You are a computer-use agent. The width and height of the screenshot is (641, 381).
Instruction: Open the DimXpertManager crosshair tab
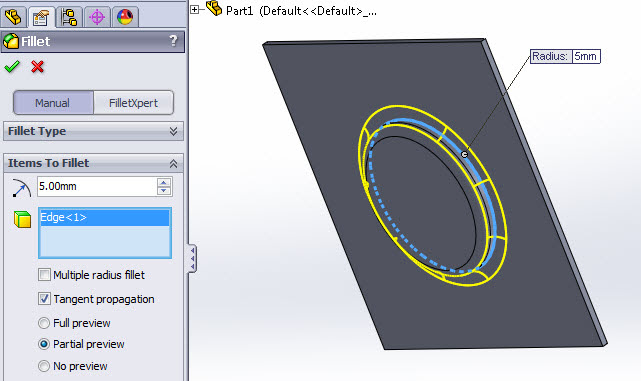[x=97, y=17]
